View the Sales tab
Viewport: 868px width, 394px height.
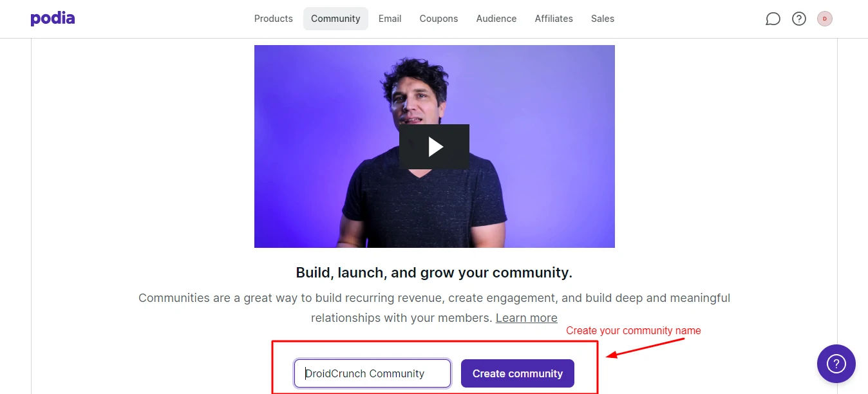click(603, 19)
